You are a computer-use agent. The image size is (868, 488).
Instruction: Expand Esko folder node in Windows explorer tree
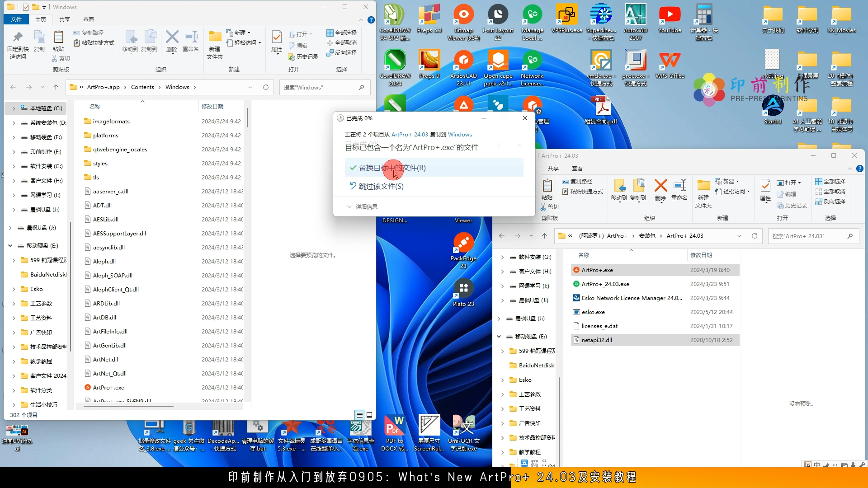pos(14,289)
